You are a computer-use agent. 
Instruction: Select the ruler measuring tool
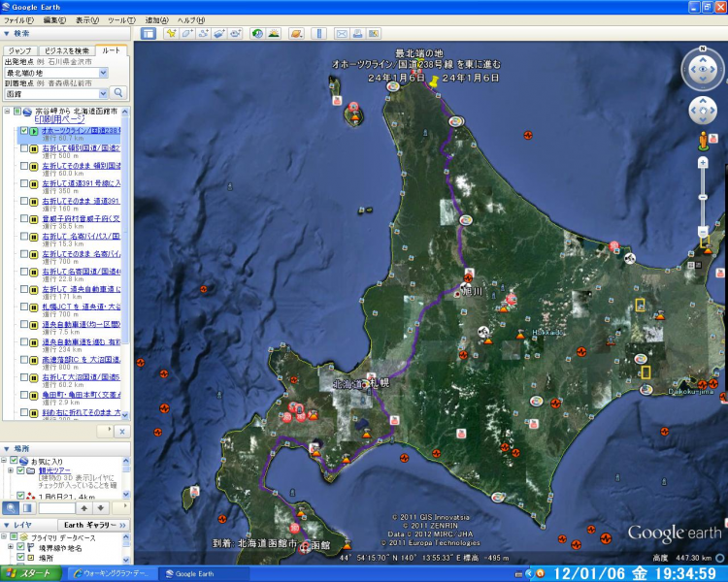point(319,33)
